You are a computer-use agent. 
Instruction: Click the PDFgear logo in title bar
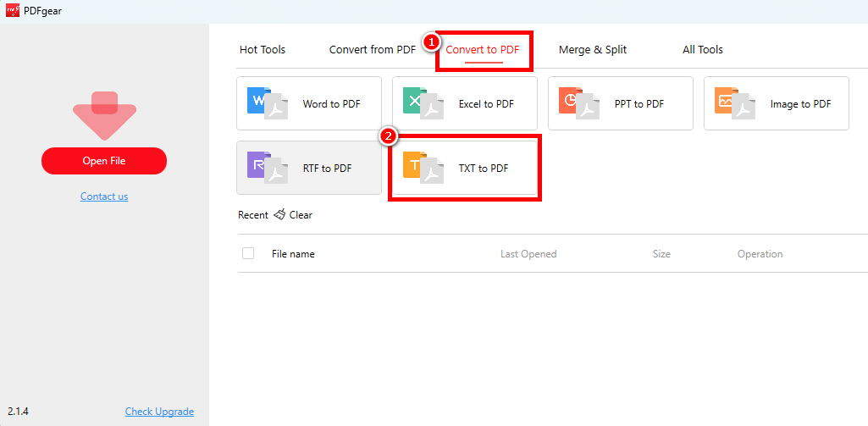[13, 11]
